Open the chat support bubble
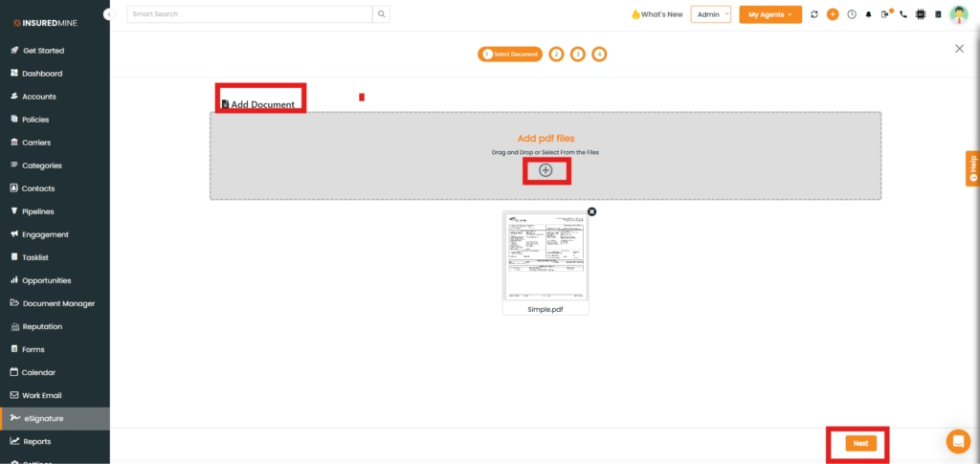The width and height of the screenshot is (980, 464). pyautogui.click(x=957, y=441)
